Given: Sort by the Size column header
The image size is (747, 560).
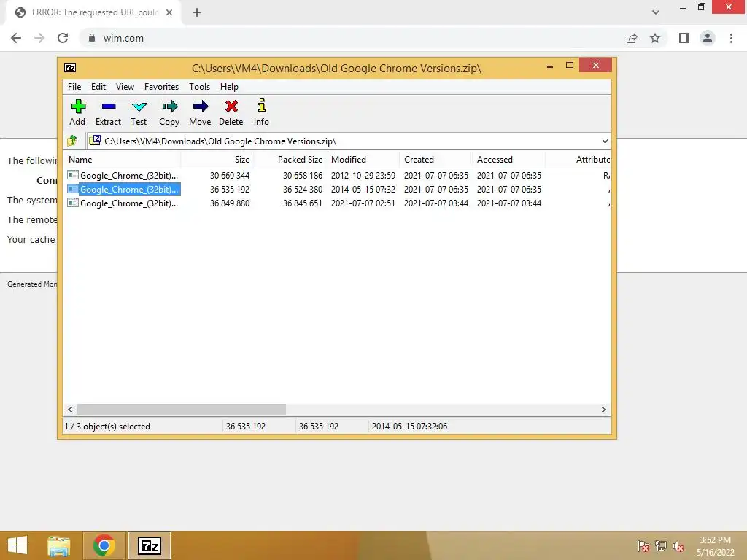Looking at the screenshot, I should 217,160.
